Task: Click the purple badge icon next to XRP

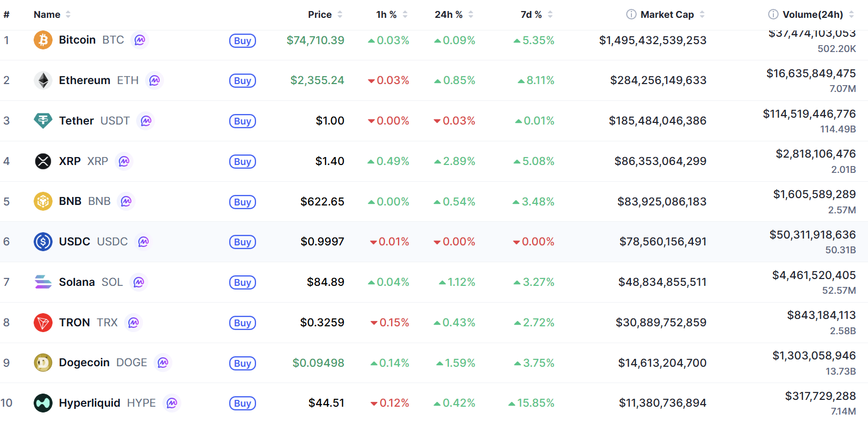Action: point(124,161)
